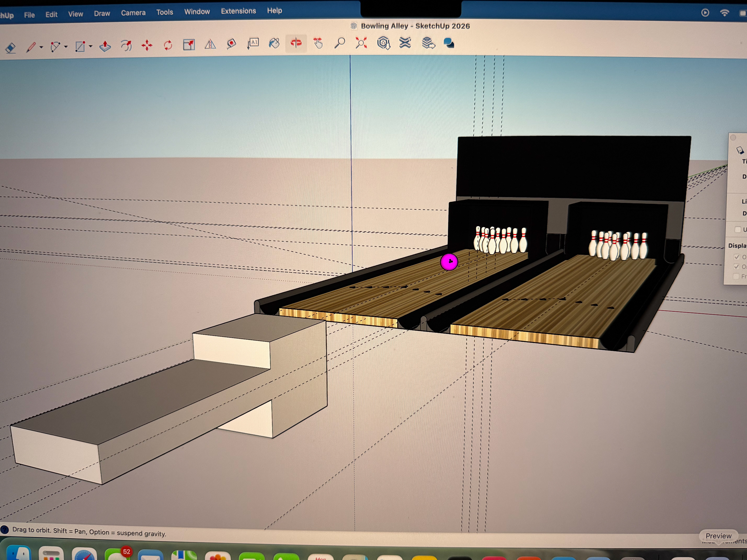Uncheck first checkbox under Display

(737, 257)
